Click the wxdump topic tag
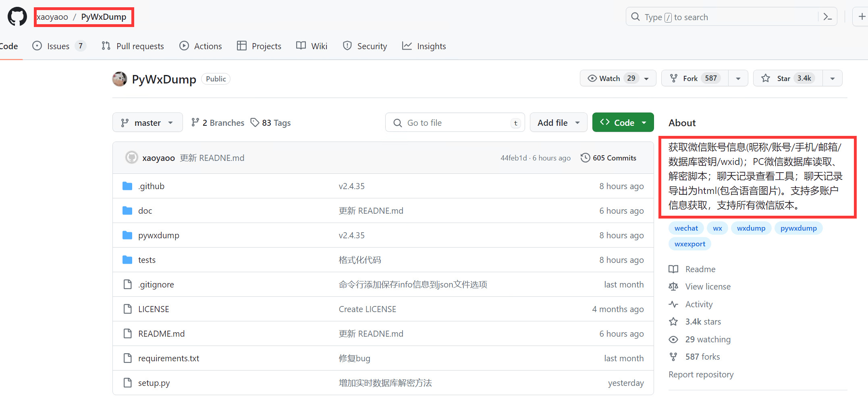 point(751,228)
